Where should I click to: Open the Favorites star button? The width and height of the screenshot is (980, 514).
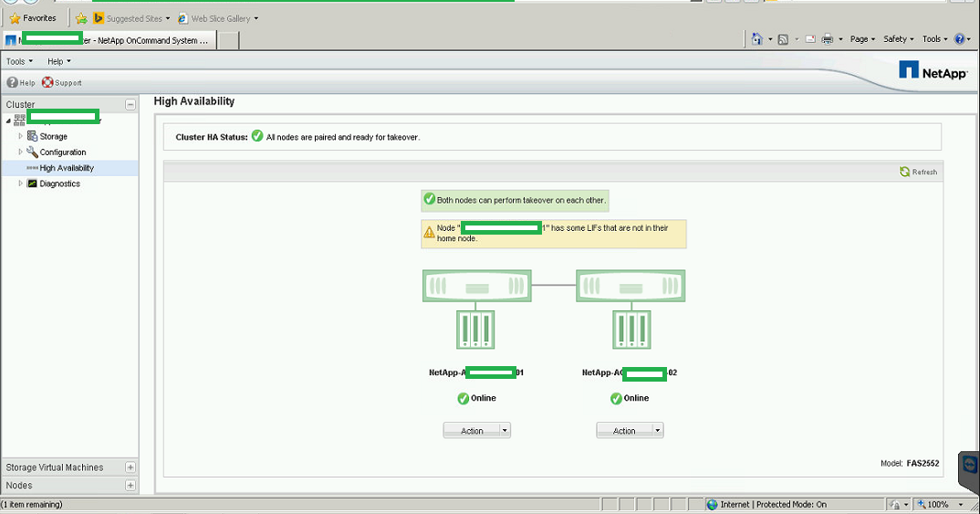pos(33,18)
